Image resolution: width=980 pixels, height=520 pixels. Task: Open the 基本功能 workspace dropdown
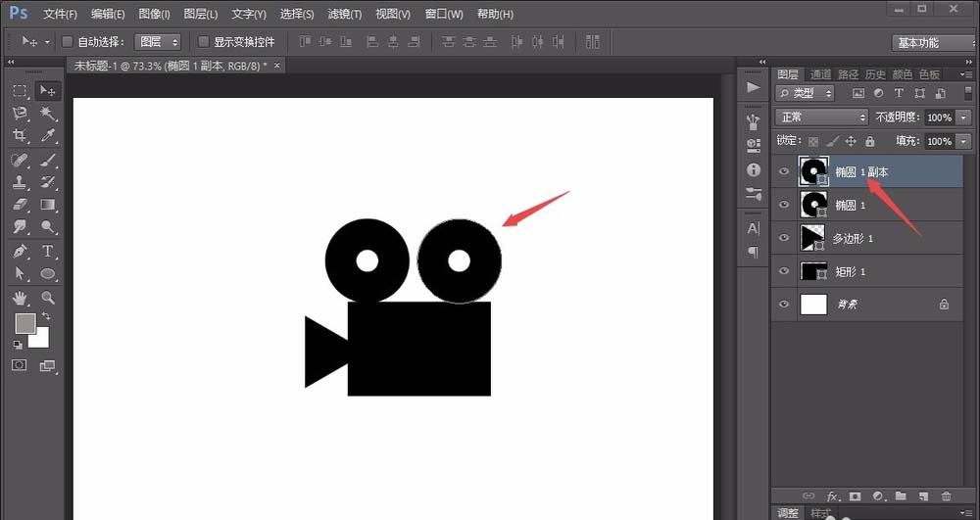click(933, 42)
